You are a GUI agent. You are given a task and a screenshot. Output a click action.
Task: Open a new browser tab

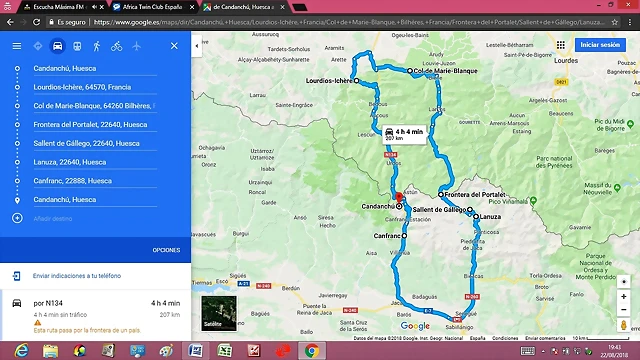pyautogui.click(x=300, y=7)
